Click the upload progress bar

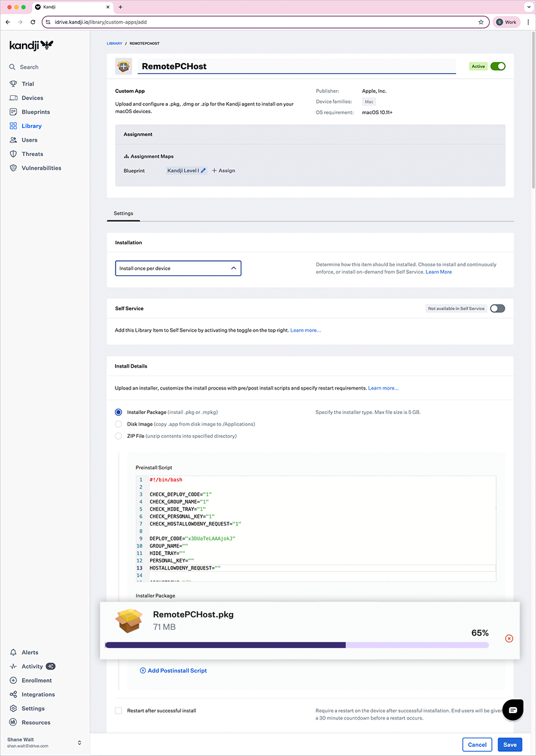pyautogui.click(x=297, y=645)
